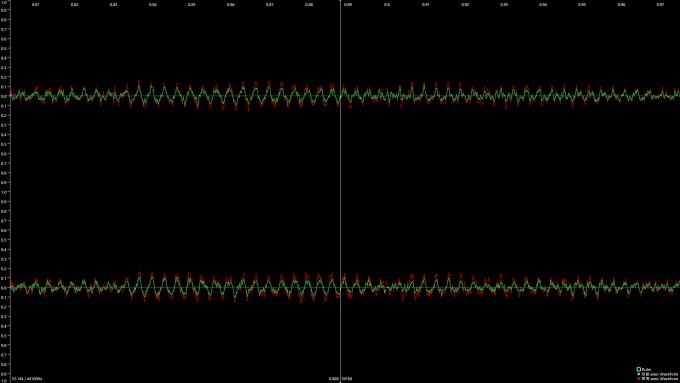Image resolution: width=680 pixels, height=383 pixels.
Task: Click the 0.81 time ruler mark
Action: [x=35, y=4]
